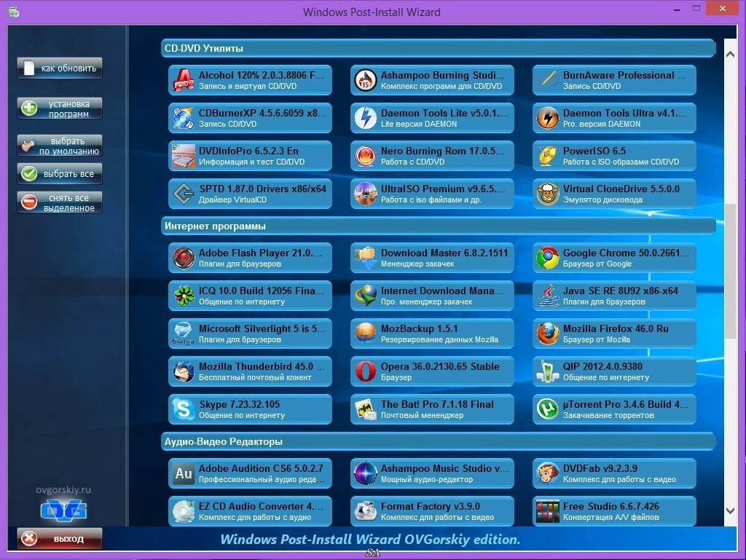
Task: Click the Google Chrome icon
Action: click(x=548, y=258)
